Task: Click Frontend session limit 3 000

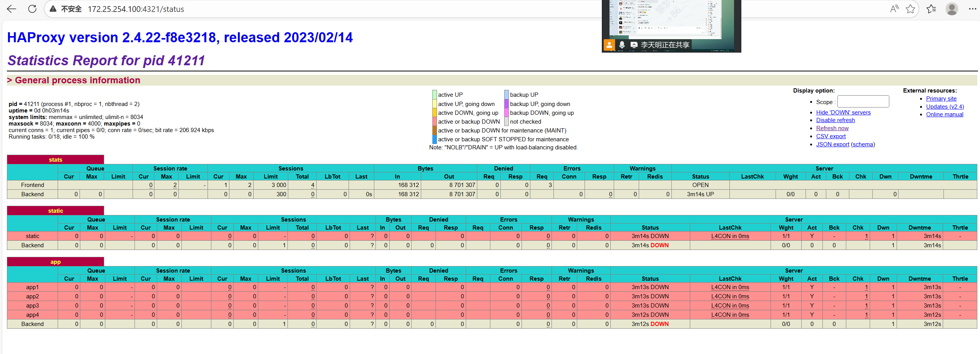Action: [x=279, y=185]
